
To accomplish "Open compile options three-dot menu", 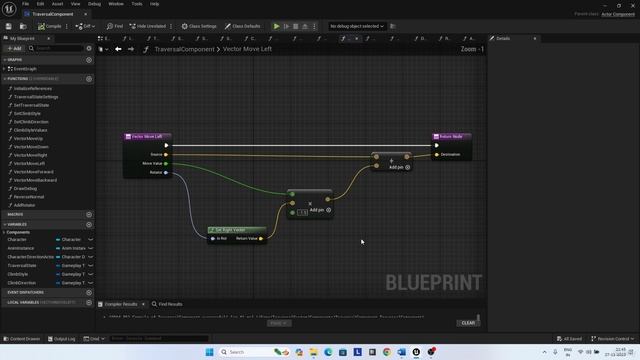I will 67,26.
